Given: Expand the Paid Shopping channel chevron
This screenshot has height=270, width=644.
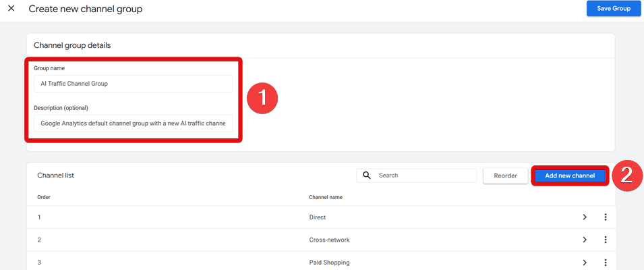Looking at the screenshot, I should [x=585, y=263].
